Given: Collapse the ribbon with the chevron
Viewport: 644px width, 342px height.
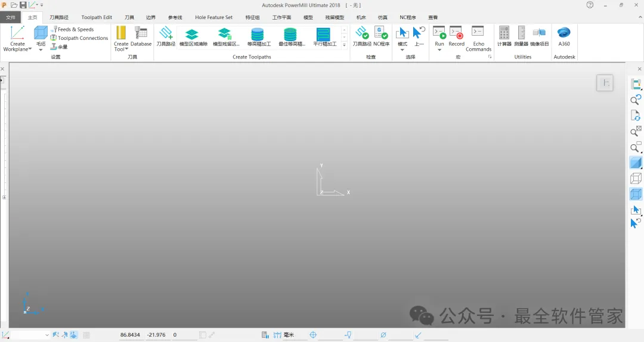Looking at the screenshot, I should 640,17.
